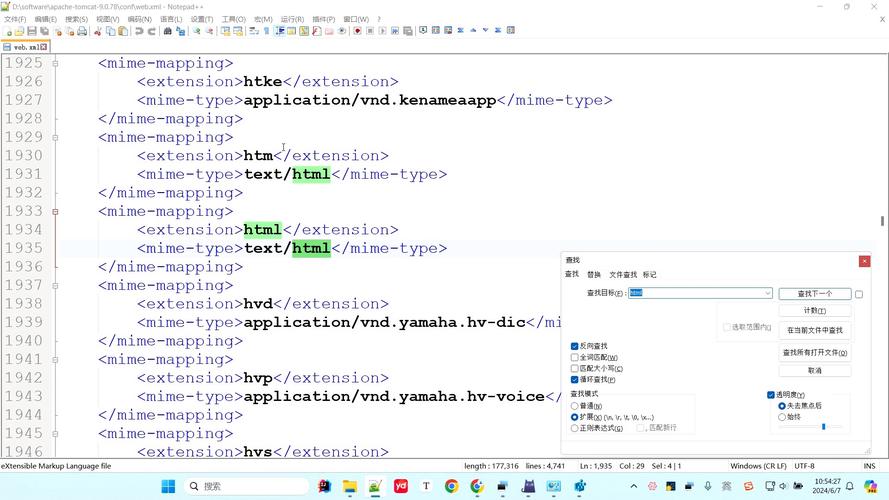Toggle Show All Characters pilcrow icon
The image size is (889, 500).
click(266, 31)
